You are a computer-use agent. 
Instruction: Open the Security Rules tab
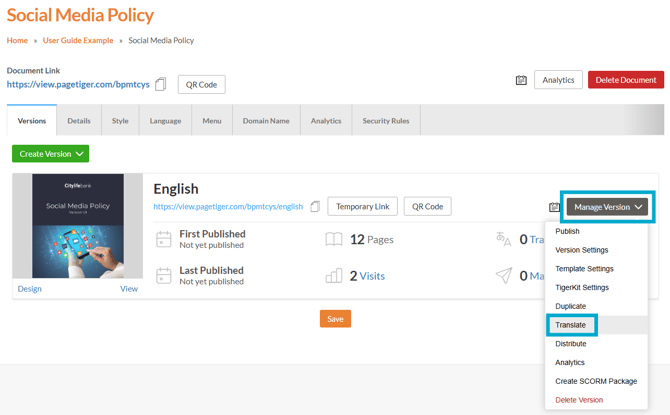click(x=386, y=121)
